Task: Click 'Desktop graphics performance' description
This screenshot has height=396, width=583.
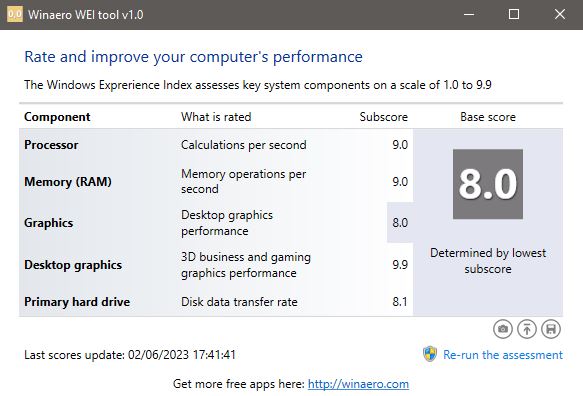Action: 227,223
